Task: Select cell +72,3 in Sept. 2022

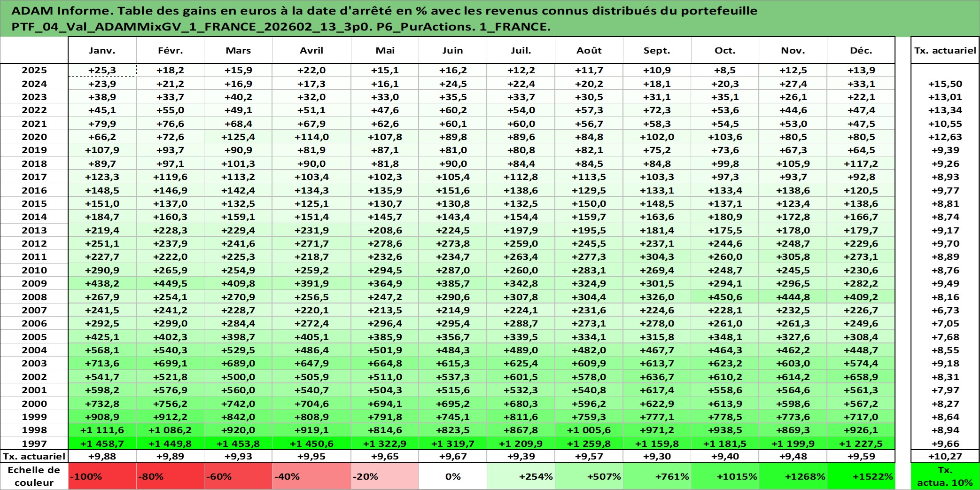Action: click(657, 110)
